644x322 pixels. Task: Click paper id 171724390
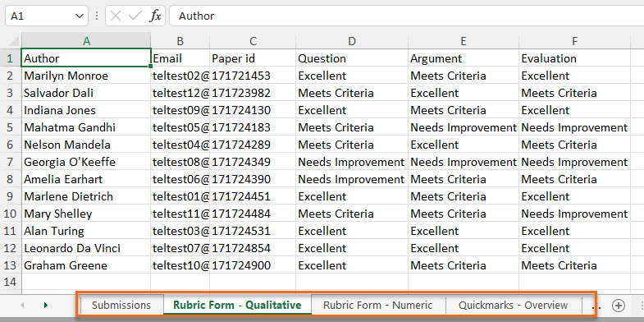pos(253,179)
